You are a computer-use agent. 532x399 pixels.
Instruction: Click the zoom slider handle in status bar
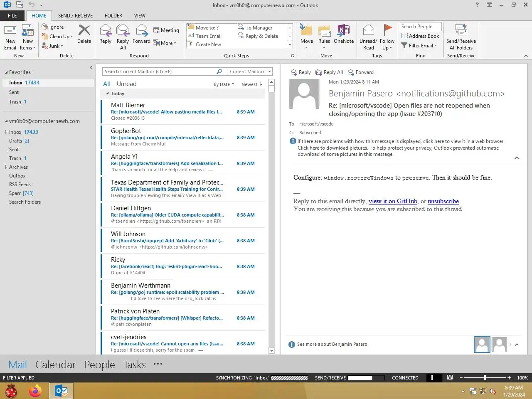[x=485, y=378]
